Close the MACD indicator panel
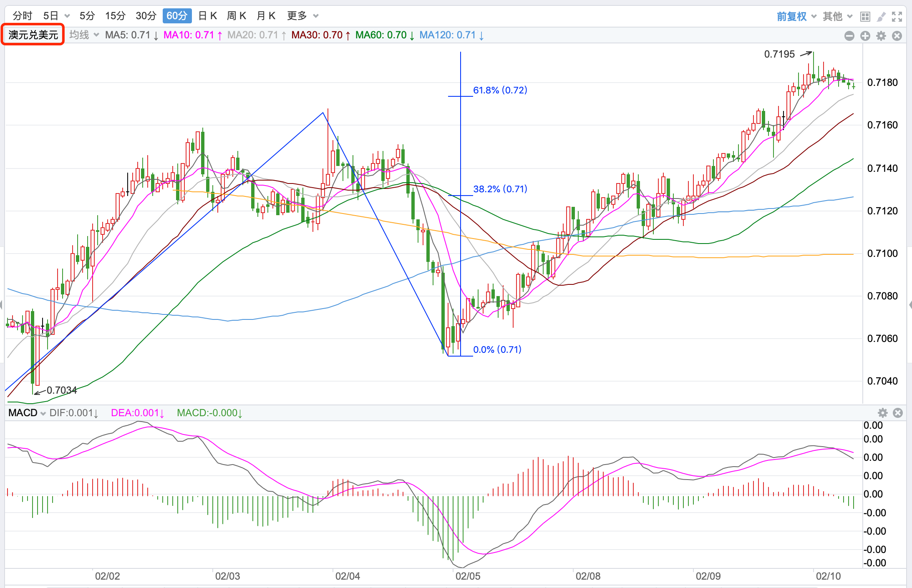912x588 pixels. pos(898,413)
